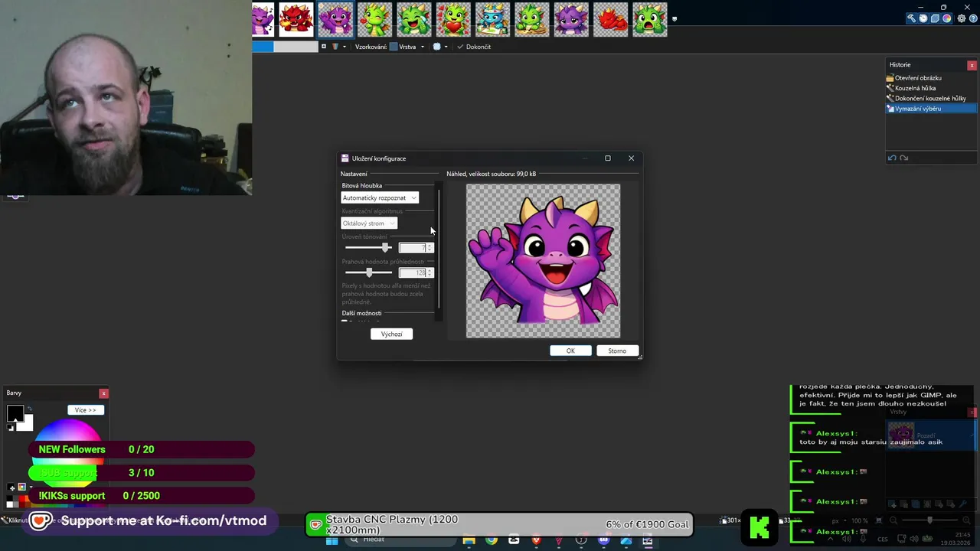Click the Výchozí defaults button
Viewport: 980px width, 551px height.
pyautogui.click(x=391, y=334)
